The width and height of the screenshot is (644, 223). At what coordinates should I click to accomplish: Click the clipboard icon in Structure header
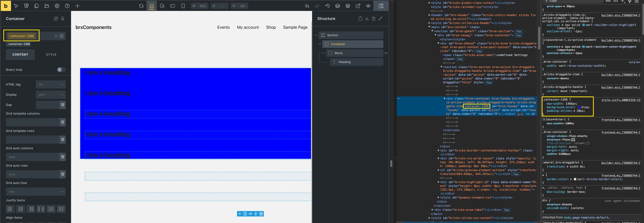pyautogui.click(x=360, y=19)
